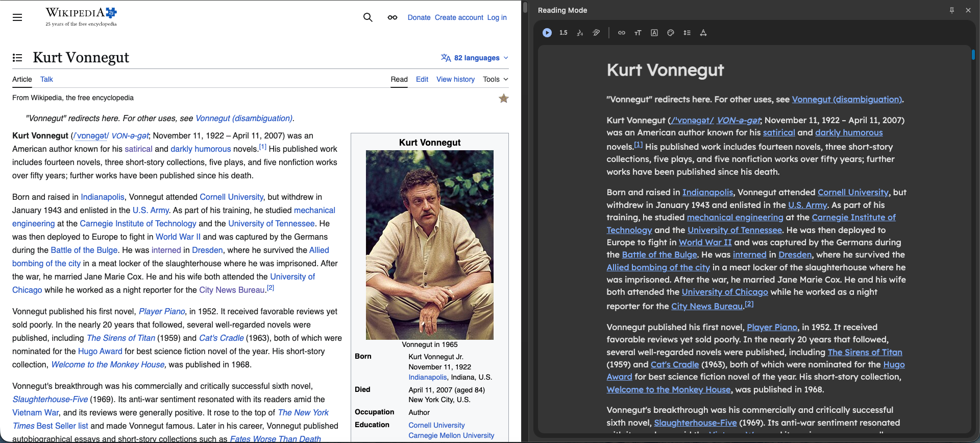980x443 pixels.
Task: Open Player Piano link in Reading Mode
Action: click(772, 327)
